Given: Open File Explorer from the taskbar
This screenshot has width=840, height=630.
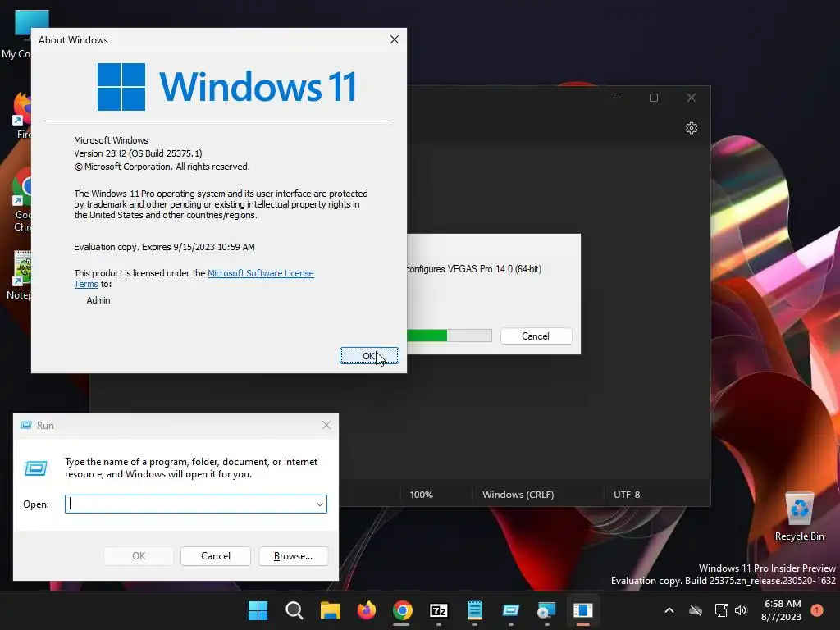Looking at the screenshot, I should 331,610.
